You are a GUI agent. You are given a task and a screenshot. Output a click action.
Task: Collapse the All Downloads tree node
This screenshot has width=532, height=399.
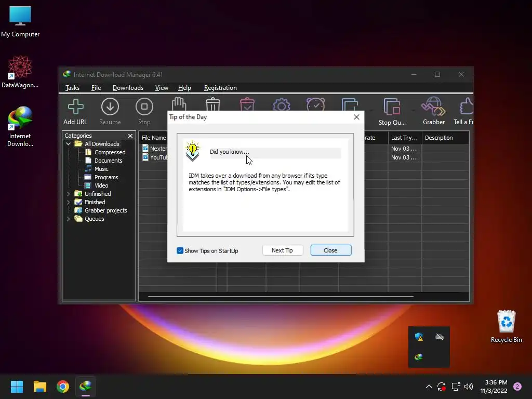pyautogui.click(x=68, y=144)
